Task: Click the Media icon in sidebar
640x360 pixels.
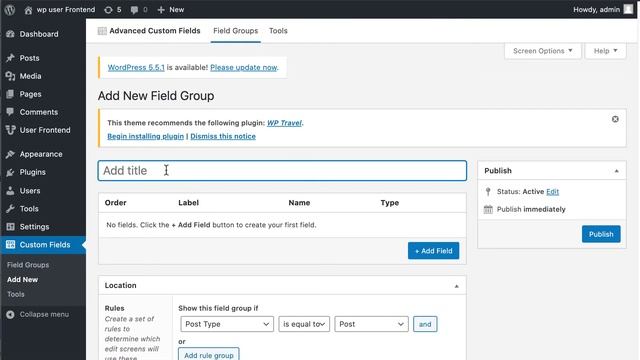Action: (11, 76)
